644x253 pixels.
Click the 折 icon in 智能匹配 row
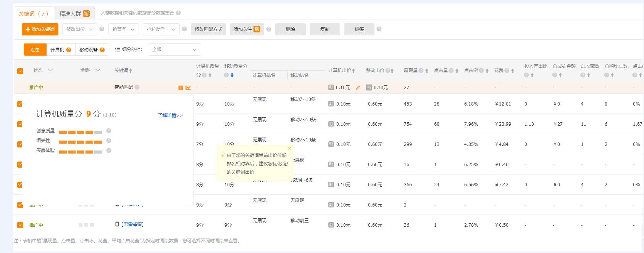369,88
